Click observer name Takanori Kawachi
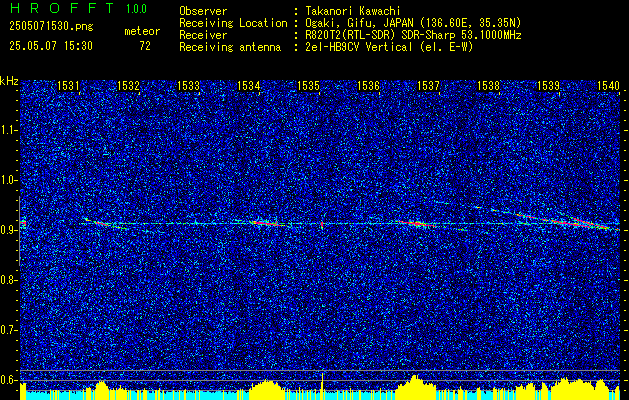 tap(353, 11)
